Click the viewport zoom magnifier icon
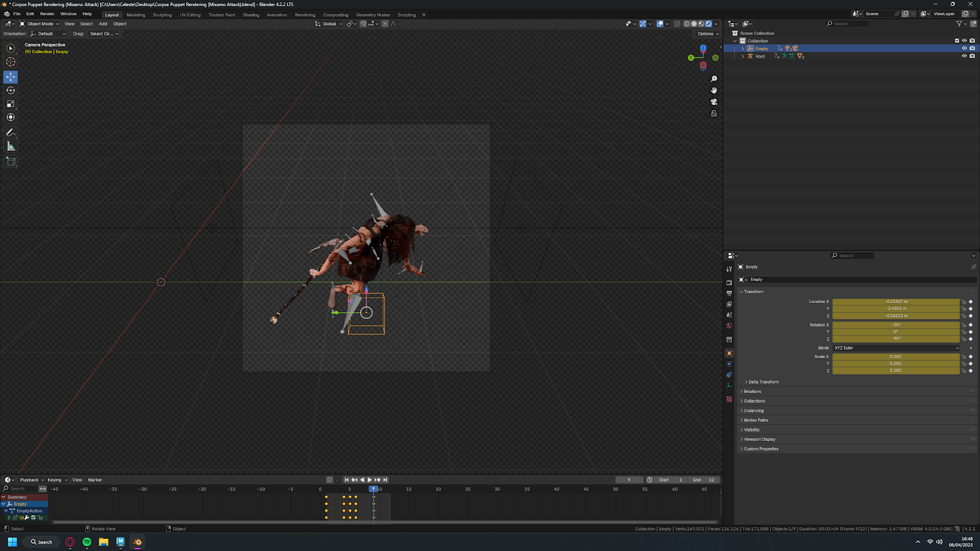Image resolution: width=980 pixels, height=551 pixels. pos(714,79)
